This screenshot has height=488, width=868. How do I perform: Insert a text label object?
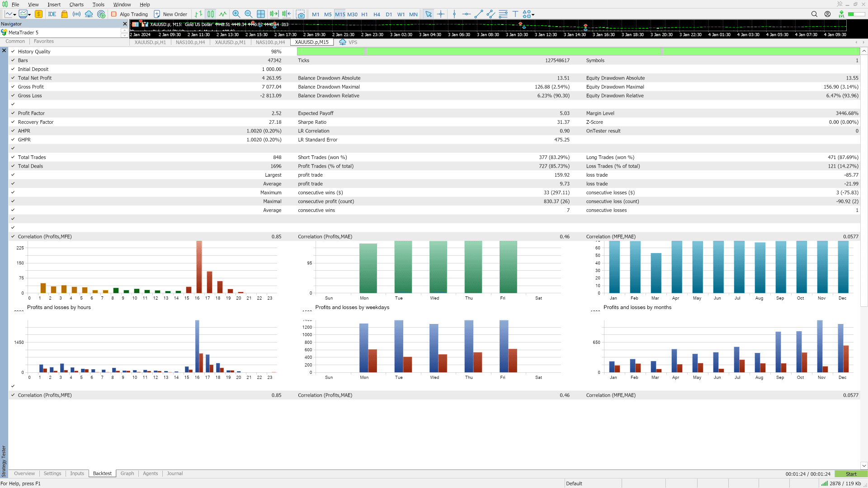515,14
